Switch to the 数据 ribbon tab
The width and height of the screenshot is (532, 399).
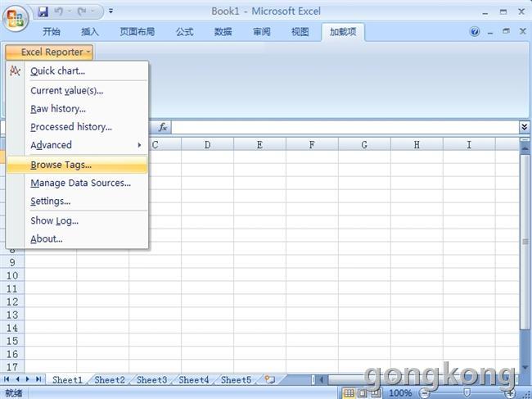click(223, 32)
